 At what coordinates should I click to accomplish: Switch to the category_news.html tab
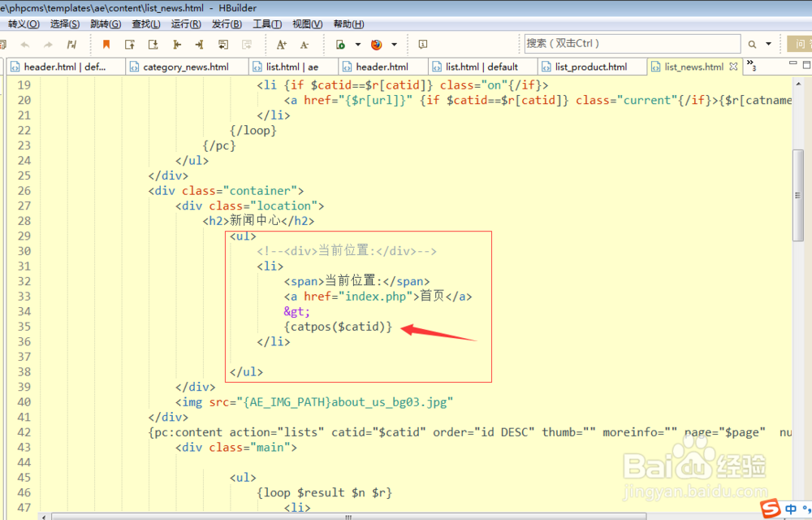(x=187, y=66)
